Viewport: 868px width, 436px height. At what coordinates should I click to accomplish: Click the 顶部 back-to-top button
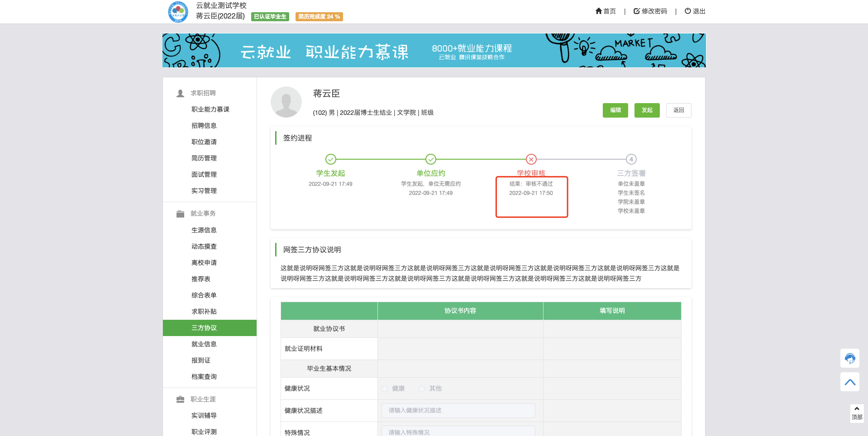pos(856,413)
